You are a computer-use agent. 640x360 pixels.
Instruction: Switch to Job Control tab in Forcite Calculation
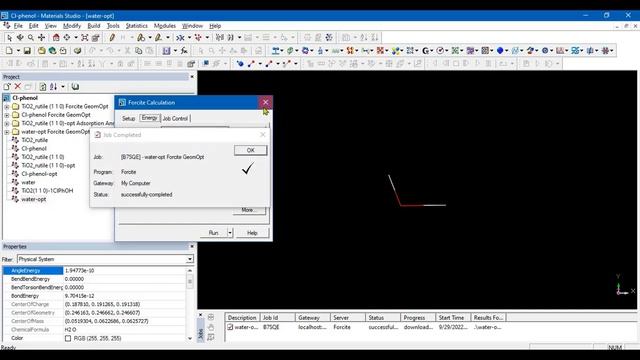[175, 118]
